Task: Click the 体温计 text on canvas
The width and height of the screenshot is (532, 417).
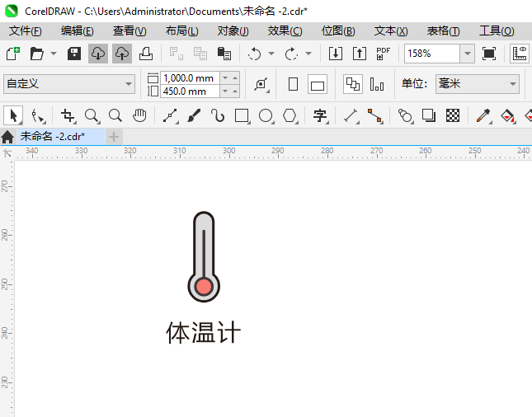Action: 203,333
